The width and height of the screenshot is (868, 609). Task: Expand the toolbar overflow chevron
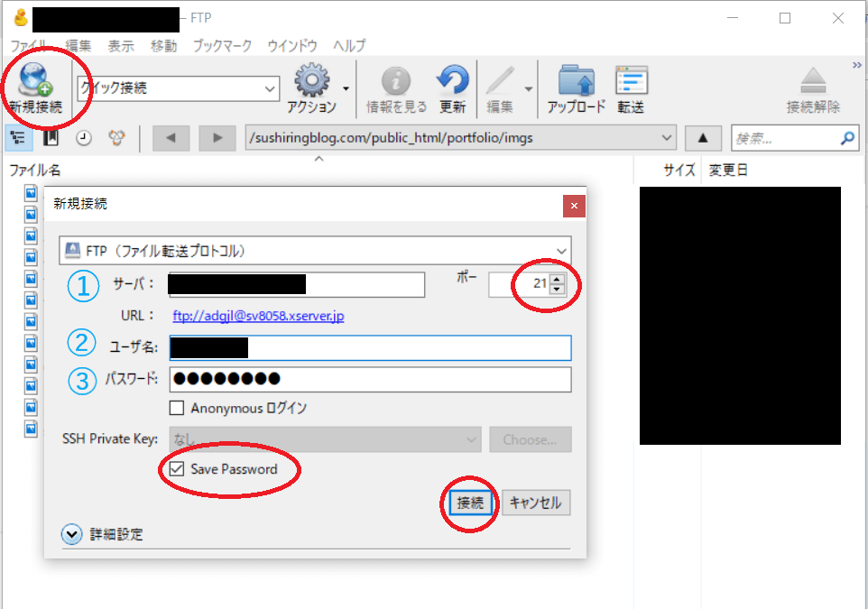pyautogui.click(x=857, y=65)
